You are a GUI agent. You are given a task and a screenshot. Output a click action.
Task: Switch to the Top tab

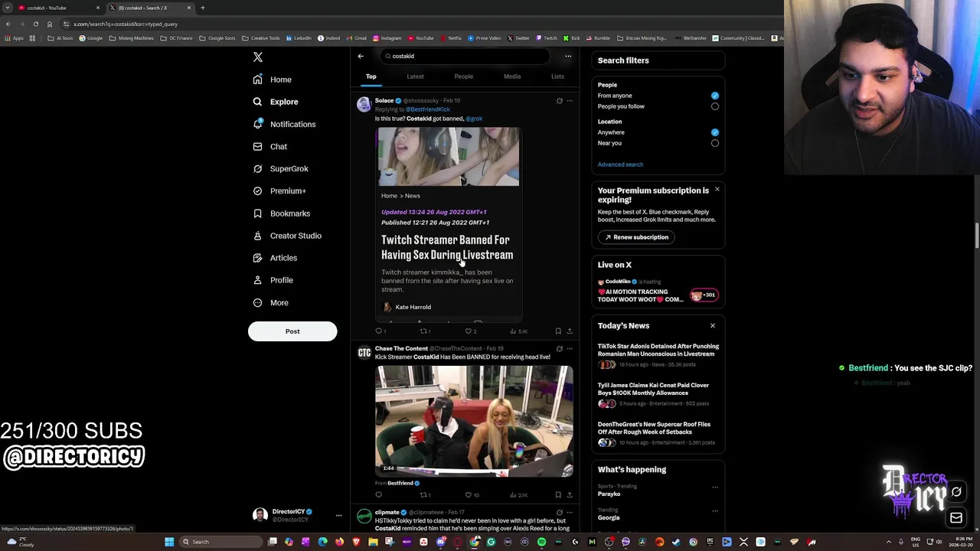tap(371, 77)
